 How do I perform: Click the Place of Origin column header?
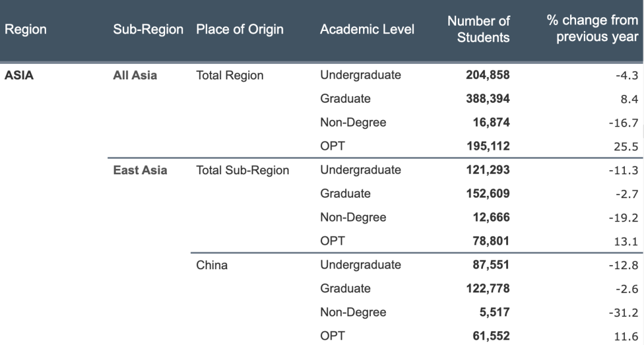click(240, 29)
